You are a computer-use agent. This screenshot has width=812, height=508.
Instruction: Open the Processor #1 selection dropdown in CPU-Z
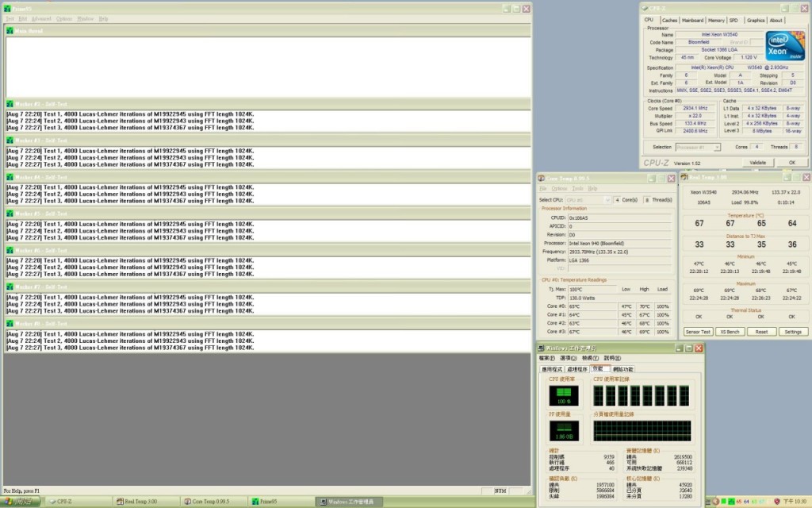coord(698,147)
